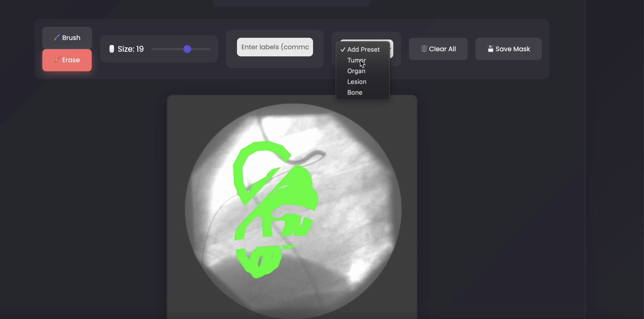
Task: Select Bone from the preset menu
Action: tap(355, 92)
